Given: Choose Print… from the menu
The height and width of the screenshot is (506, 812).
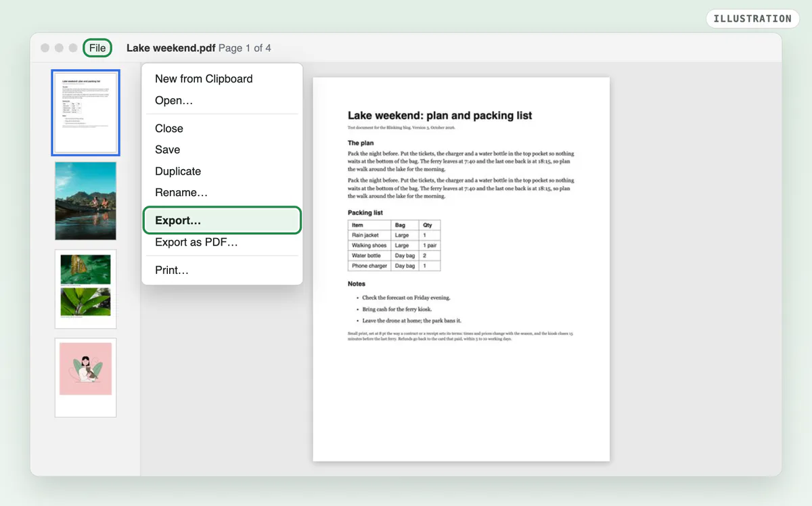Looking at the screenshot, I should click(x=222, y=270).
